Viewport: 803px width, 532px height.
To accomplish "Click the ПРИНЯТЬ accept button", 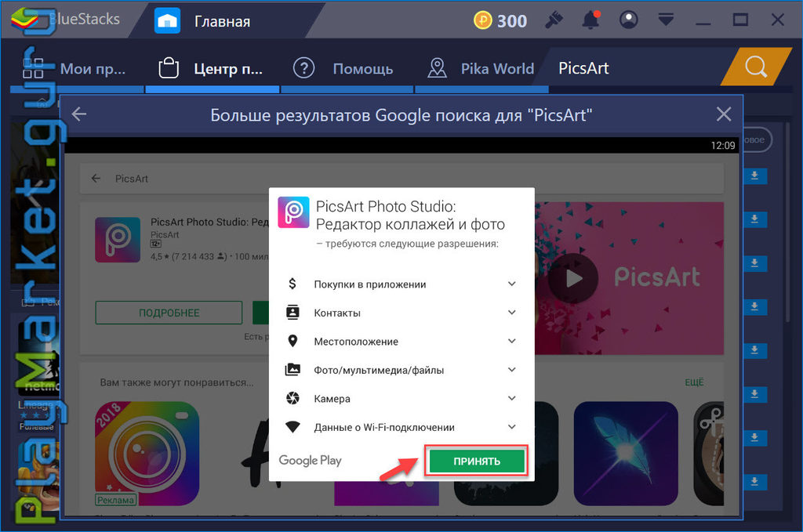I will (477, 461).
